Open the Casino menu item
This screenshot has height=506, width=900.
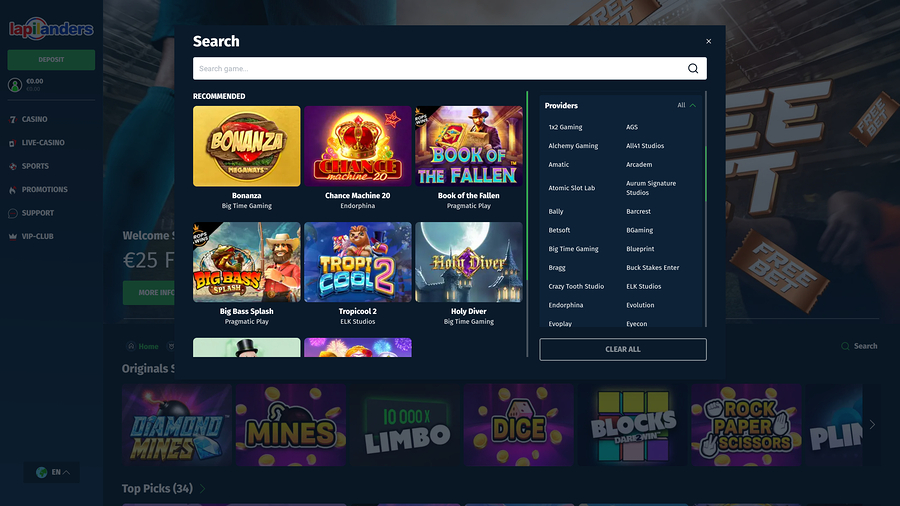tap(34, 119)
